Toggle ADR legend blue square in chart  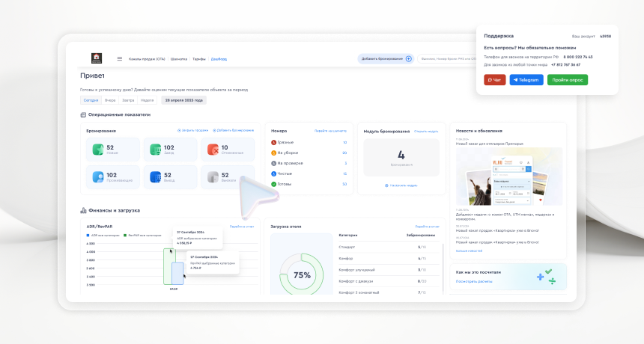click(x=88, y=236)
